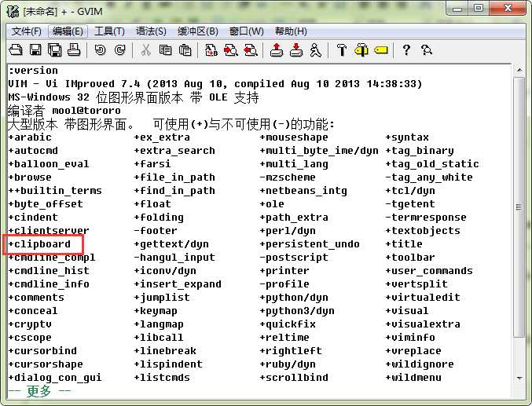Click the Paste clipboard icon
532x406 pixels.
[185, 50]
